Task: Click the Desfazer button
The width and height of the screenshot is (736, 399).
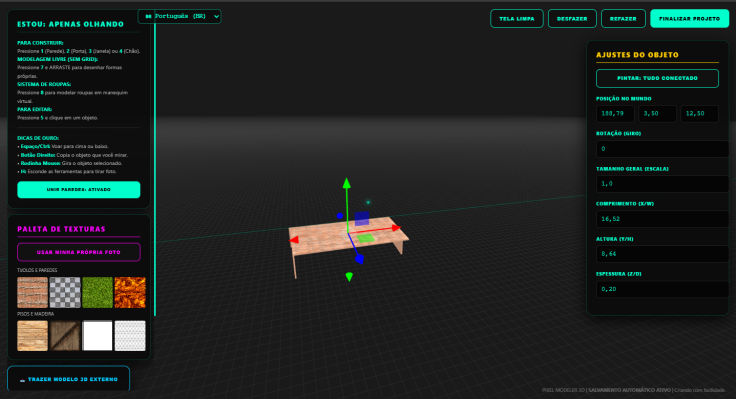Action: point(572,19)
